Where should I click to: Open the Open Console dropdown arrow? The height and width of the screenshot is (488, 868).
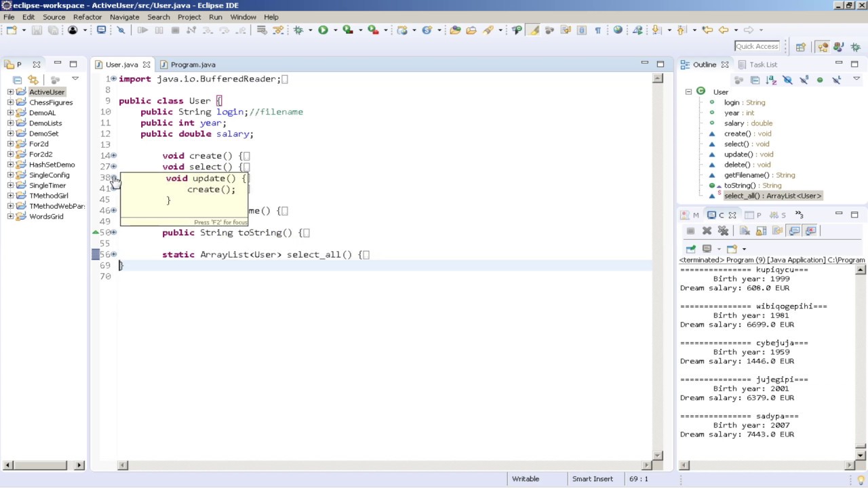[744, 249]
